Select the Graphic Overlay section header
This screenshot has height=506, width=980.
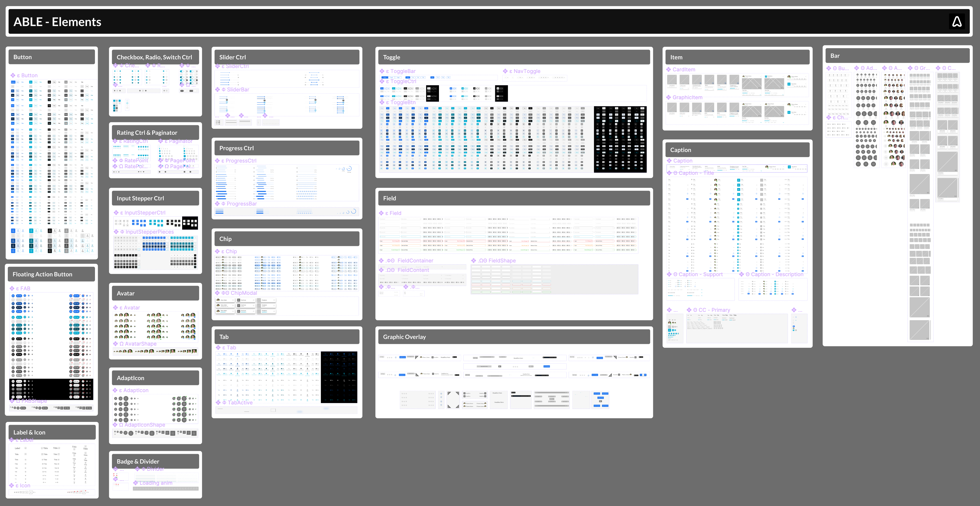[x=514, y=337]
